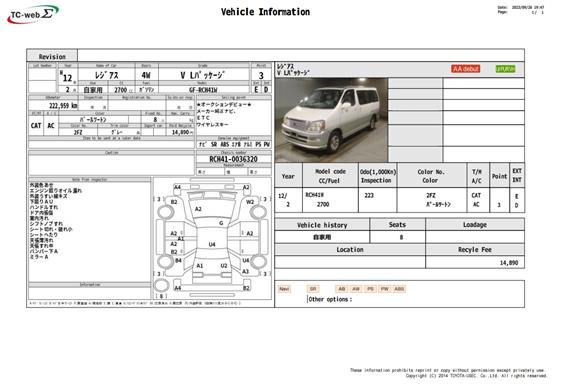
Task: Click the ABS option badge
Action: 399,289
